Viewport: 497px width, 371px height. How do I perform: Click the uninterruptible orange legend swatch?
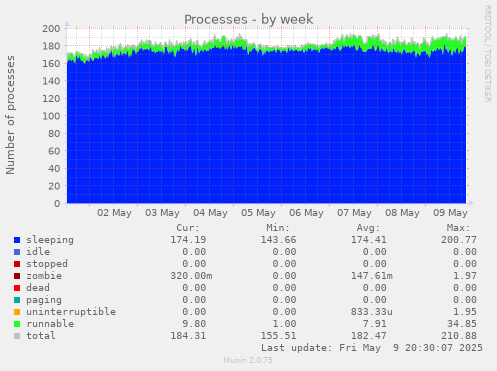(x=17, y=312)
